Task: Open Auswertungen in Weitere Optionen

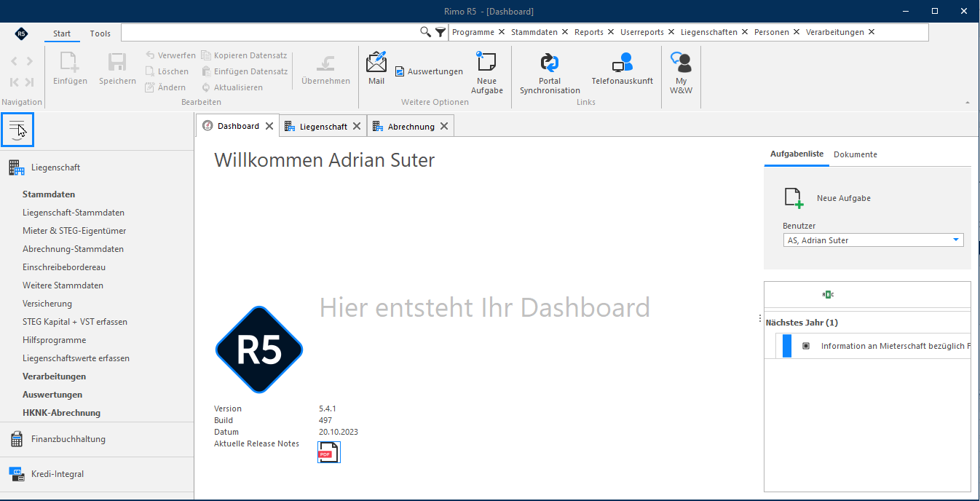Action: coord(429,71)
